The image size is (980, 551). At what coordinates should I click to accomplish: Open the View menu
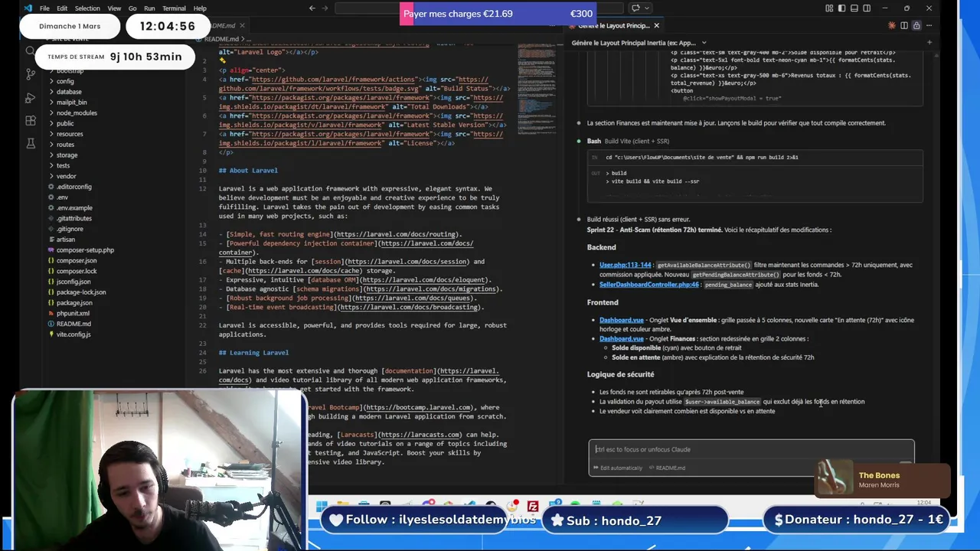114,8
